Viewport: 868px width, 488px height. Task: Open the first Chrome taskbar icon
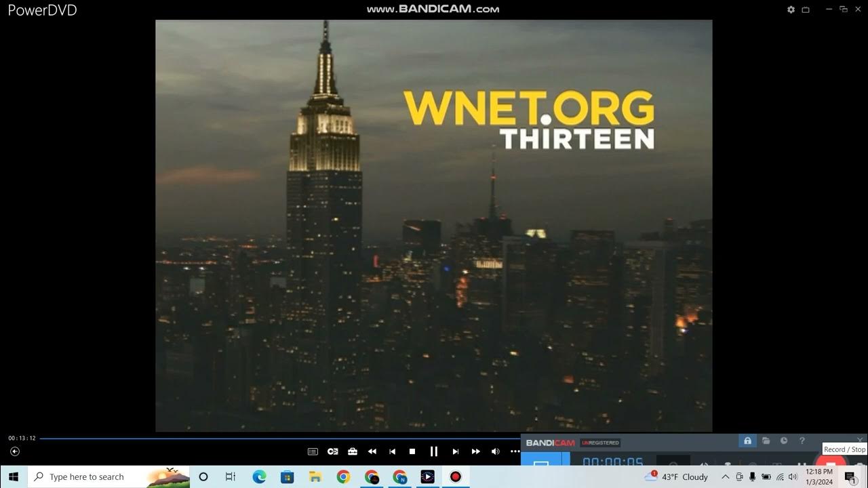click(x=343, y=476)
